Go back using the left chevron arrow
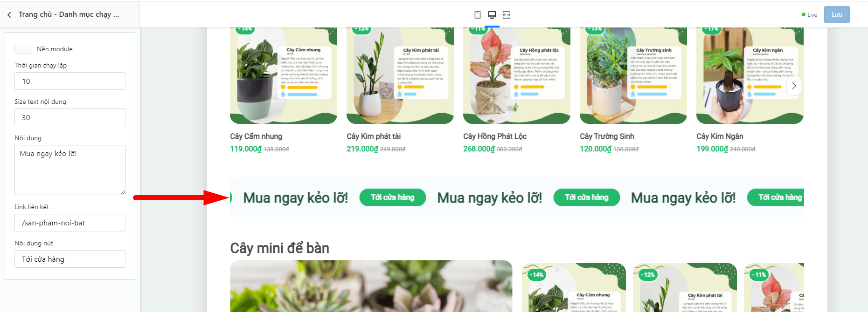The width and height of the screenshot is (868, 312). click(x=9, y=15)
